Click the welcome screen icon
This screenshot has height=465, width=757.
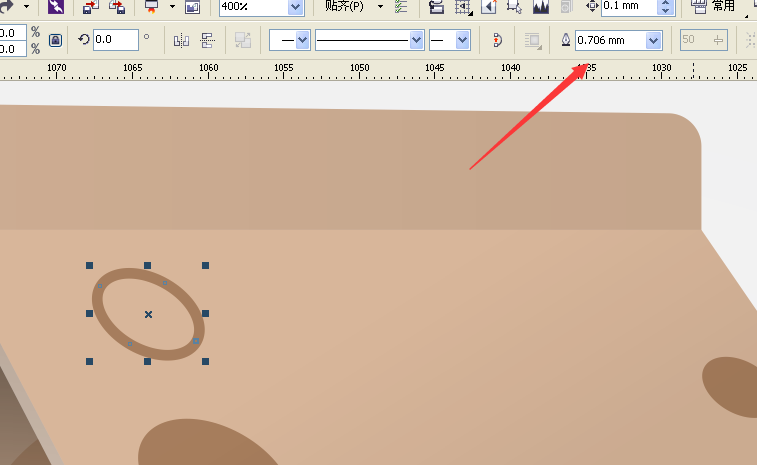coord(192,6)
